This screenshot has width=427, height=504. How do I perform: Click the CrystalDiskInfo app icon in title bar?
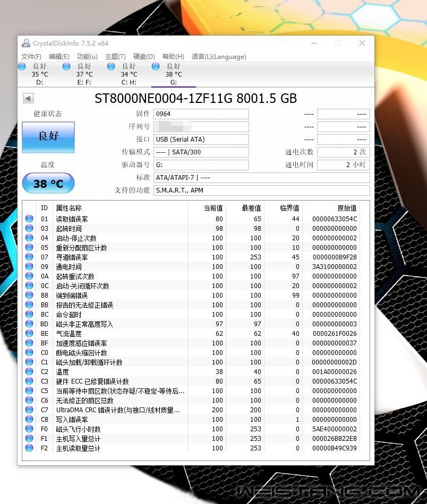pyautogui.click(x=25, y=43)
